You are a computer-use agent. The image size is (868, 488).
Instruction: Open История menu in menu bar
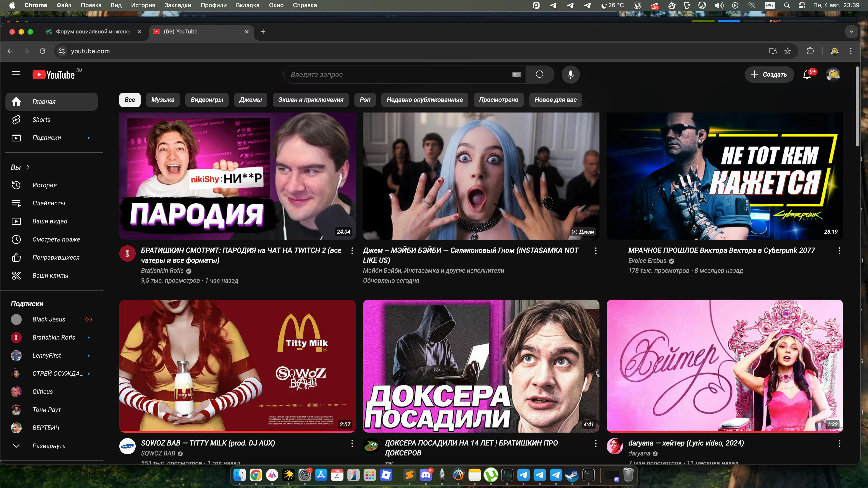[143, 5]
